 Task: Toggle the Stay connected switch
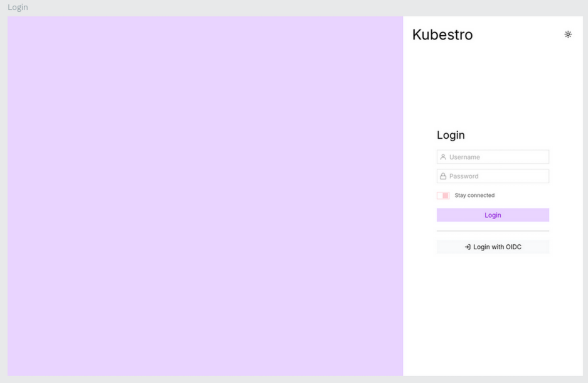[x=443, y=195]
